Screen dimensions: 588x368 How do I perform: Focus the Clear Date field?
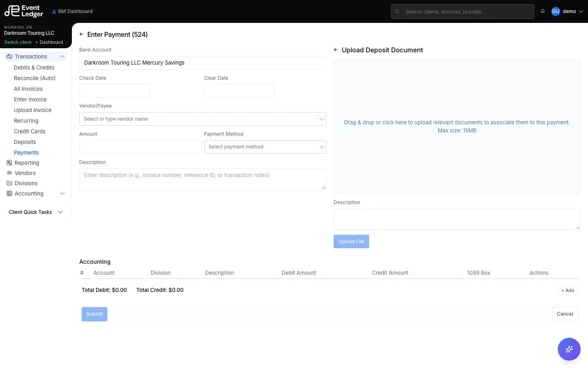[239, 91]
